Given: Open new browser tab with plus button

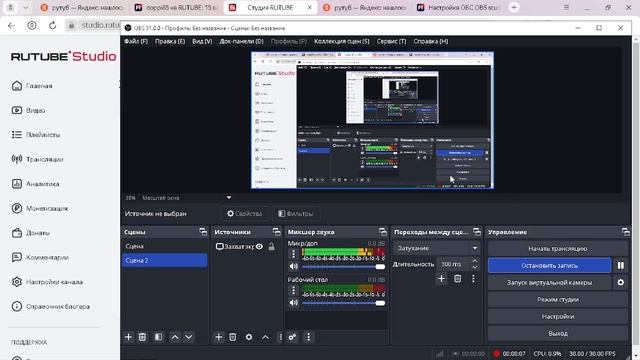Looking at the screenshot, I should tap(514, 7).
